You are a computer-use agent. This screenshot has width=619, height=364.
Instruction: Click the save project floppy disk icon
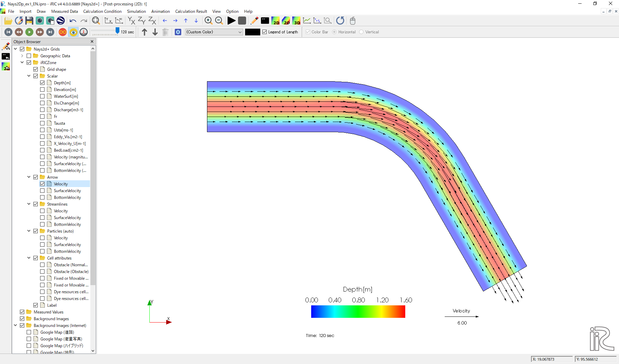pyautogui.click(x=29, y=21)
